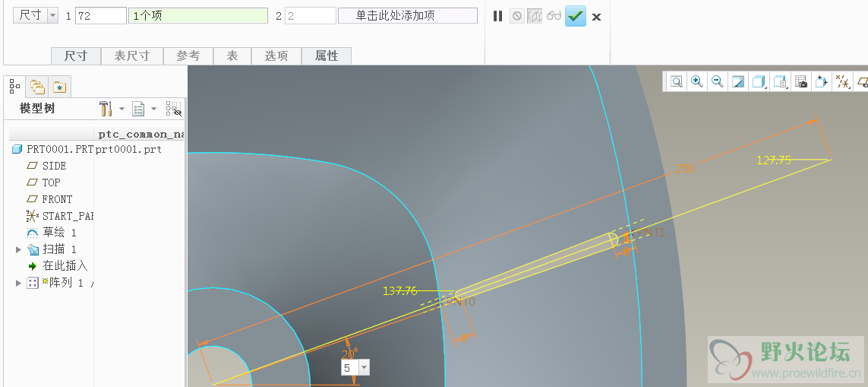Image resolution: width=868 pixels, height=387 pixels.
Task: Open the model tree Settings hammer icon
Action: [106, 109]
